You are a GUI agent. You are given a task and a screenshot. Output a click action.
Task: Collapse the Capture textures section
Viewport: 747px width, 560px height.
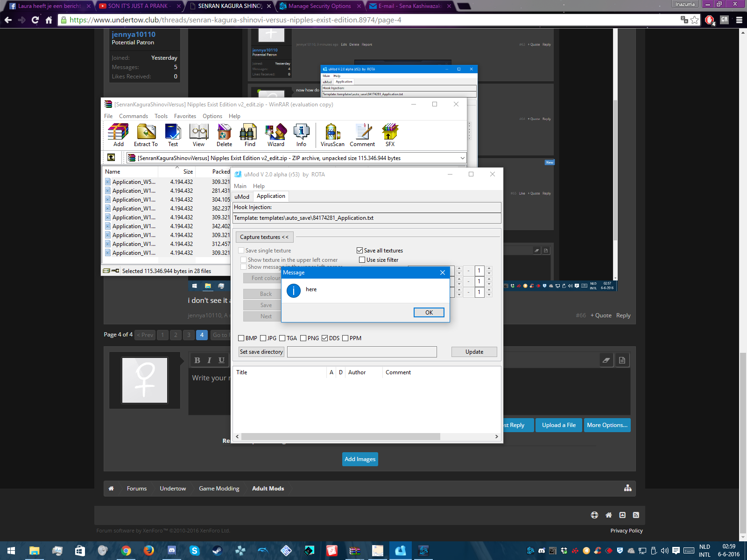pyautogui.click(x=264, y=237)
